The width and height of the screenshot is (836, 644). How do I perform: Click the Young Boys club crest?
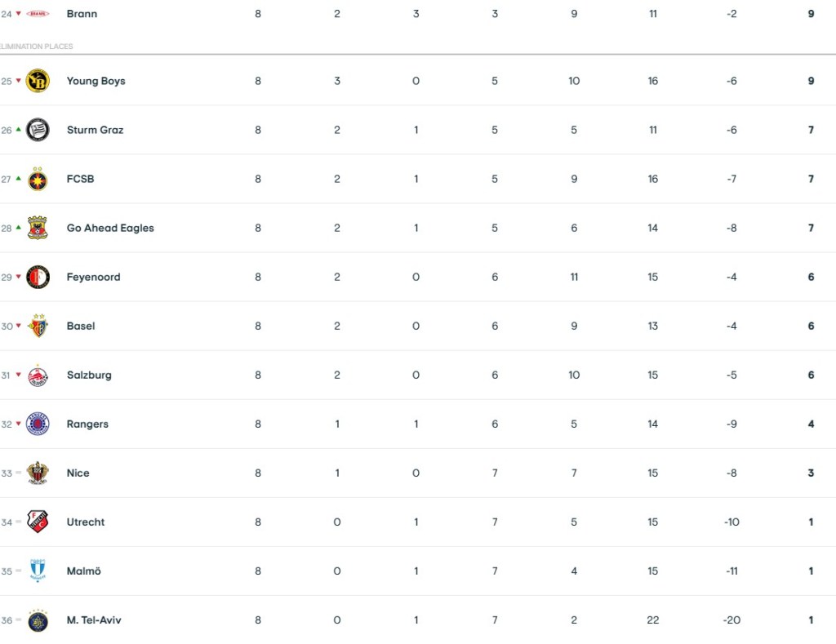tap(38, 81)
